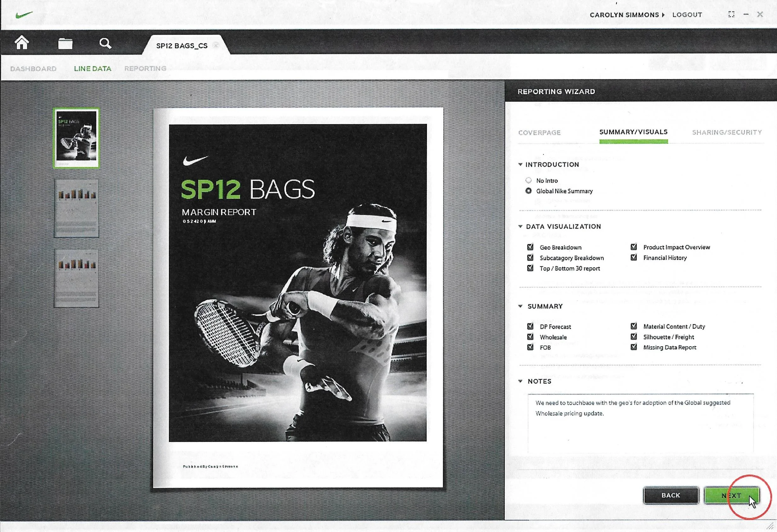This screenshot has height=532, width=777.
Task: Toggle fullscreen window icon
Action: [731, 14]
